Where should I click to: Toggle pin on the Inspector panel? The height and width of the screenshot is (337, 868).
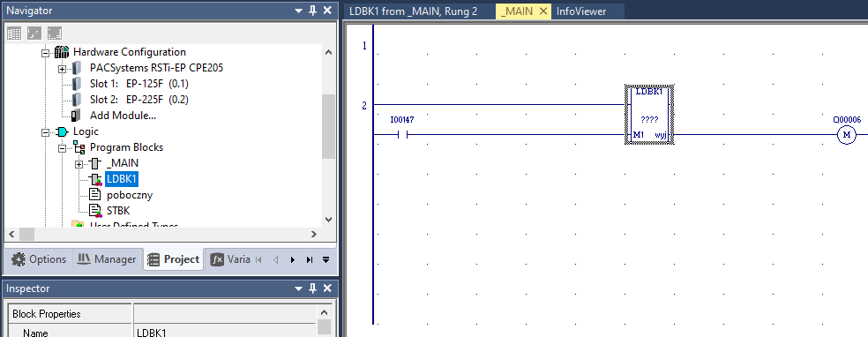point(313,288)
